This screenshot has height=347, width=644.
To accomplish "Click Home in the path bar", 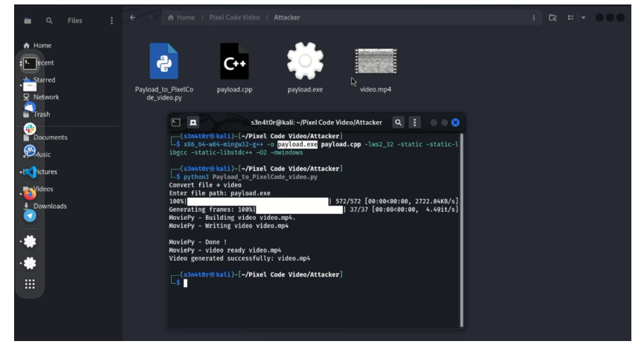I will pos(181,17).
